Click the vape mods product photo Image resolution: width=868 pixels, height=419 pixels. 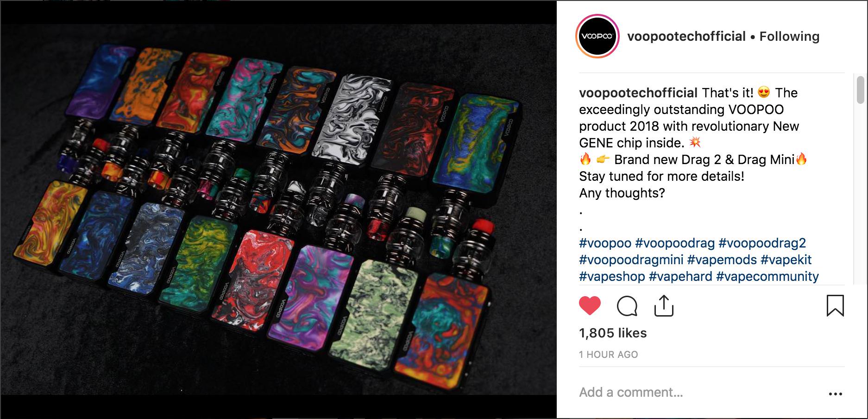[x=278, y=209]
